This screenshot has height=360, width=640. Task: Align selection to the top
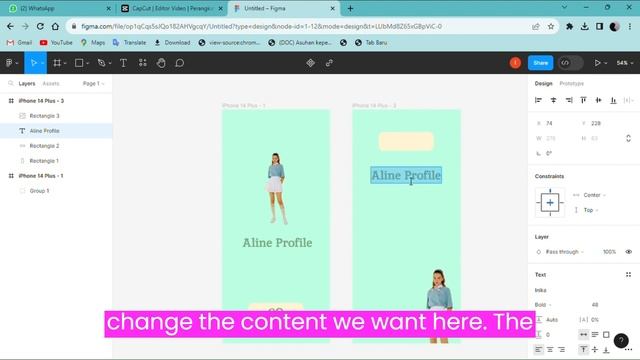pyautogui.click(x=584, y=100)
